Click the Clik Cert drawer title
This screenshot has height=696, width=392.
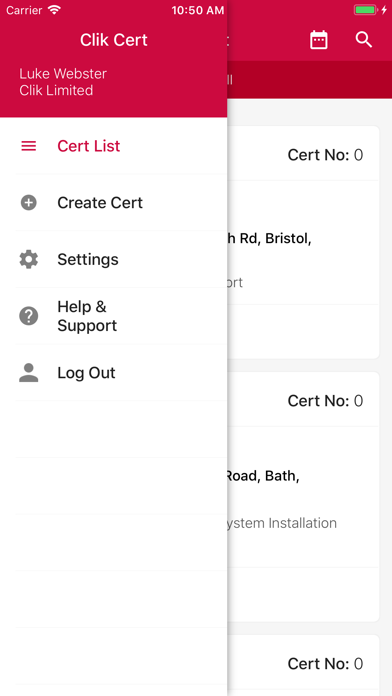(x=114, y=40)
